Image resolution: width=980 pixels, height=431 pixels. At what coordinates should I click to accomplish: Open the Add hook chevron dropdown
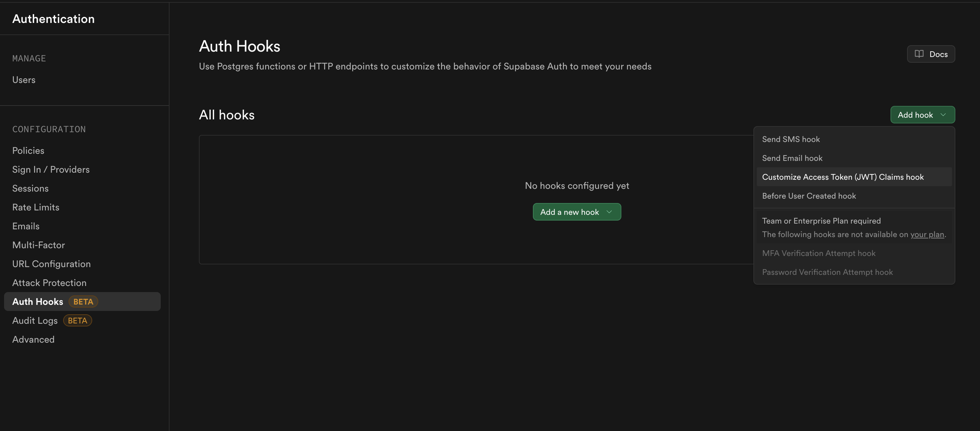point(943,114)
